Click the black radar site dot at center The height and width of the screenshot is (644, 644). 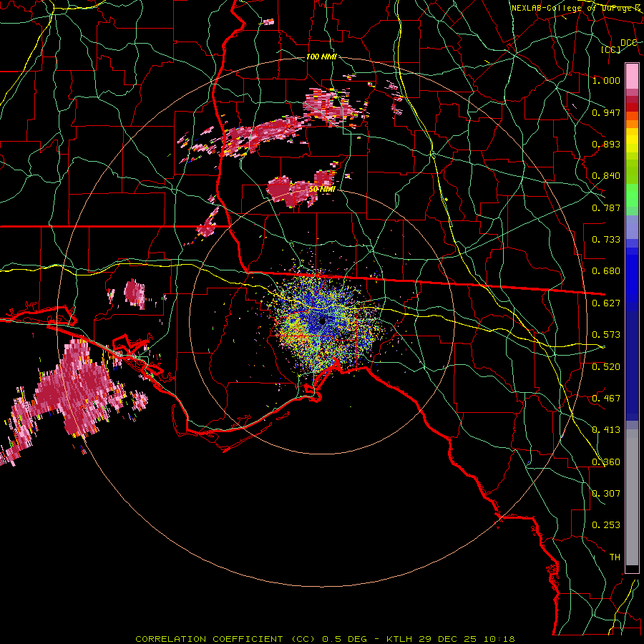coord(322,321)
